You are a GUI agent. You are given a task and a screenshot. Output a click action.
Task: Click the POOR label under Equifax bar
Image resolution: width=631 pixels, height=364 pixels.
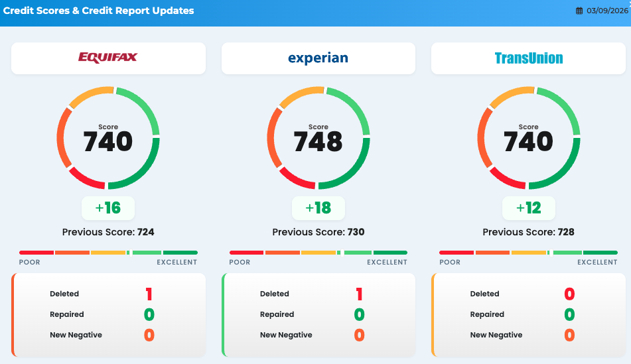point(29,263)
